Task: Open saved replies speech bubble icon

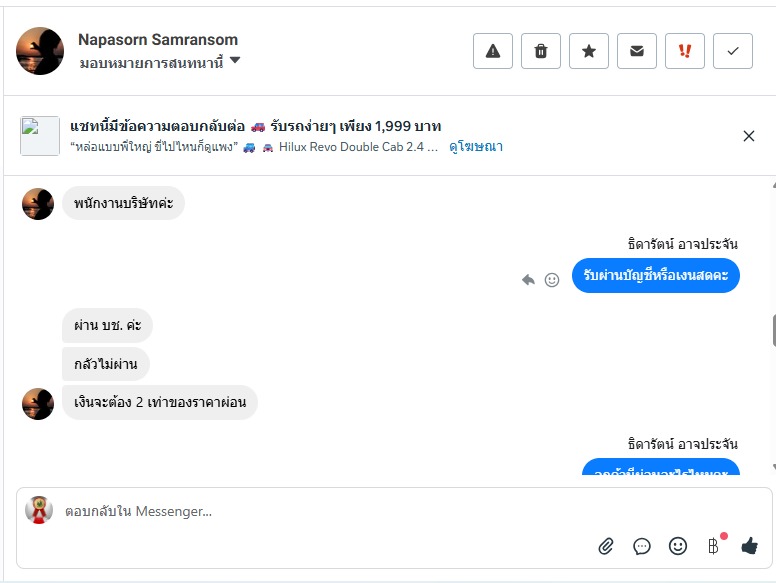Action: [642, 546]
